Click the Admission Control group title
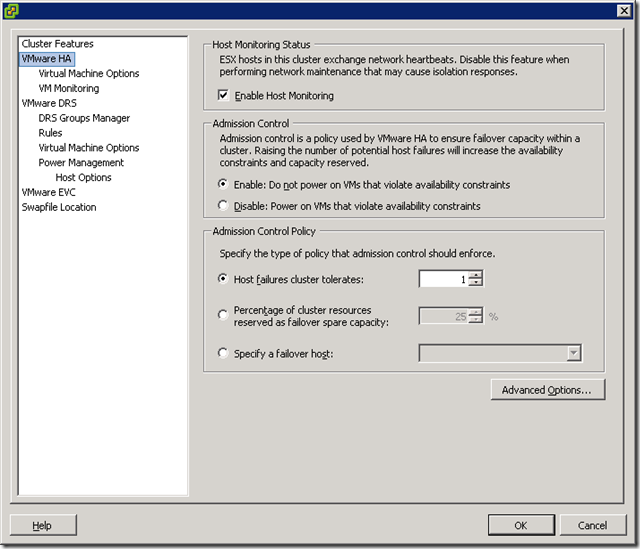This screenshot has width=640, height=549. 251,123
